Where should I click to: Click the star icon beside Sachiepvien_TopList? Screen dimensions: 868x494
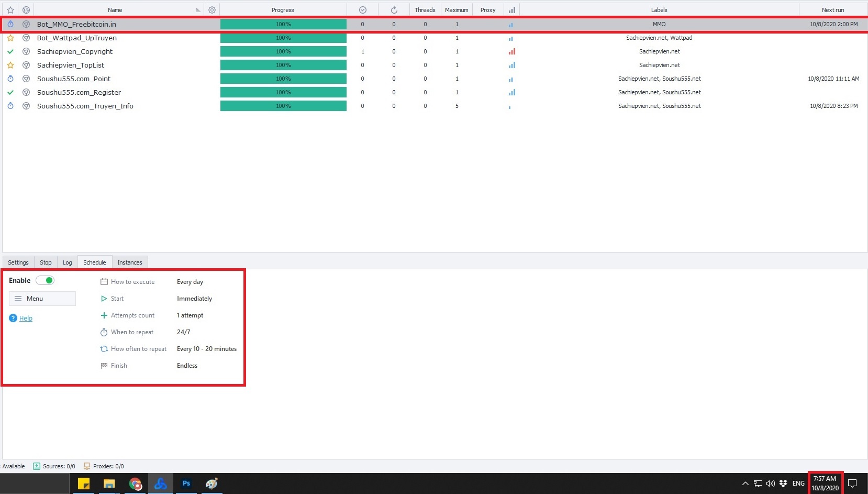[10, 65]
